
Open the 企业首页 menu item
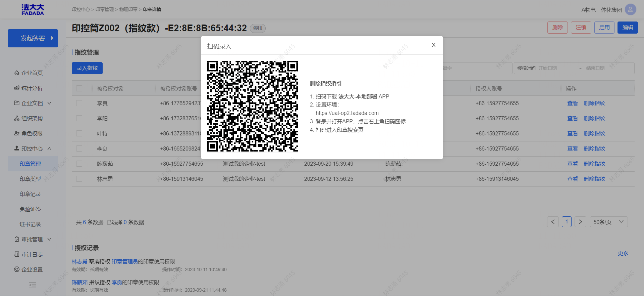(32, 73)
